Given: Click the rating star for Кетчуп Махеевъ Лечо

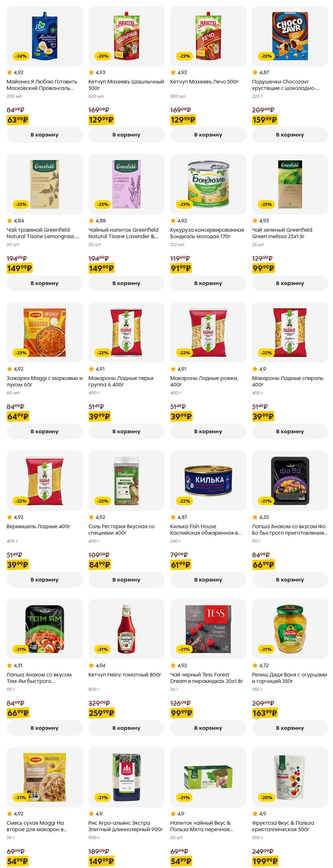Looking at the screenshot, I should [173, 72].
